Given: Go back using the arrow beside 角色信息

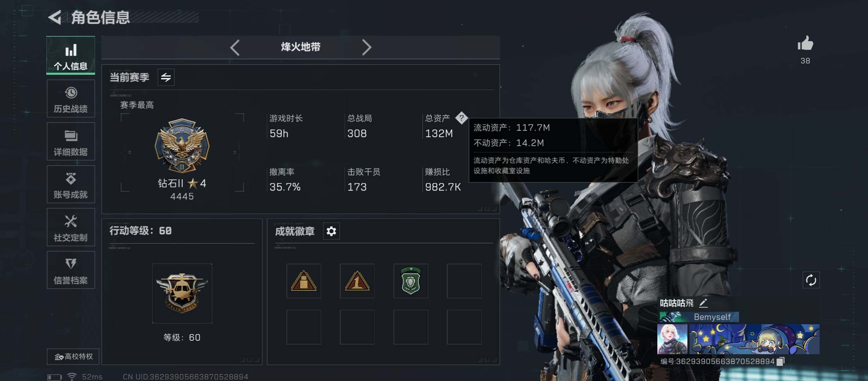Looking at the screenshot, I should 55,17.
